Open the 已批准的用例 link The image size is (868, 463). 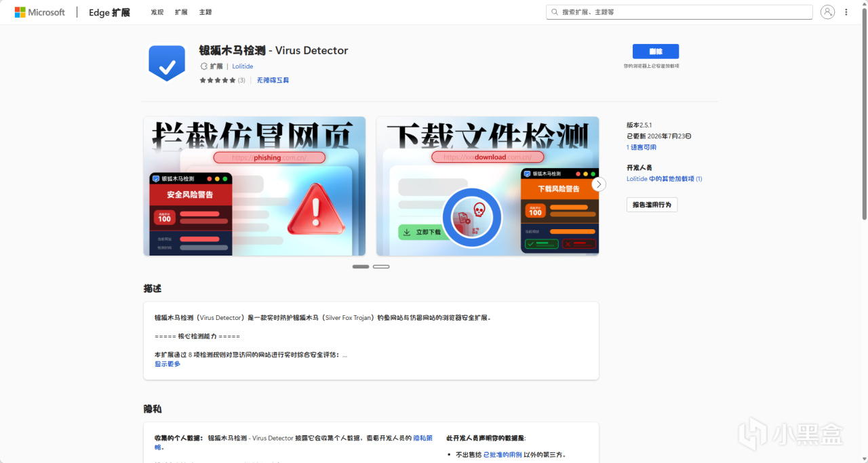coord(502,455)
